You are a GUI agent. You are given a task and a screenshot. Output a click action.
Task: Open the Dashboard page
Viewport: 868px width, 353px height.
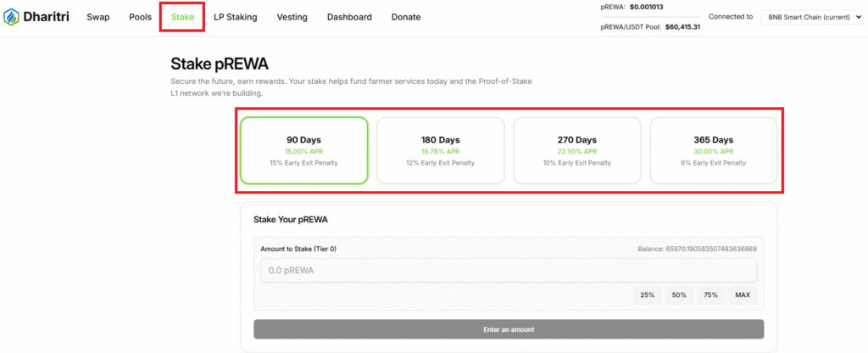click(x=349, y=17)
